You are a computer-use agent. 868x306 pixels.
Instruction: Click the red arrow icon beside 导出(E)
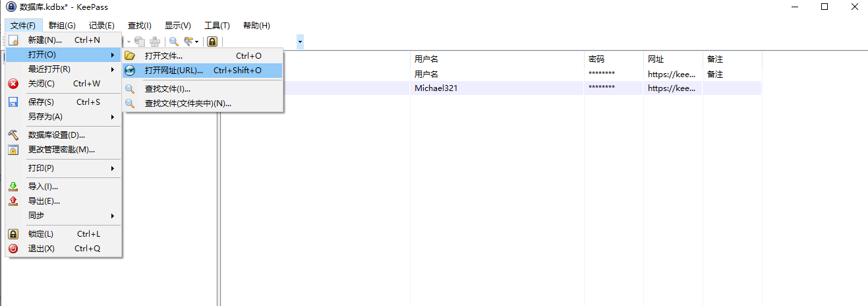pyautogui.click(x=13, y=201)
